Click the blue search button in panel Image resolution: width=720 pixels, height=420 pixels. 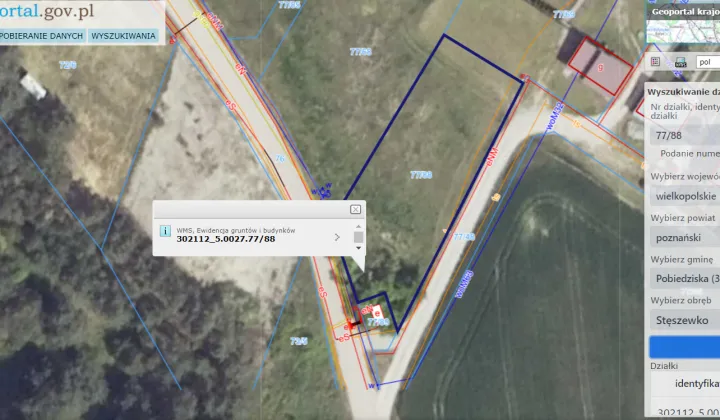685,347
